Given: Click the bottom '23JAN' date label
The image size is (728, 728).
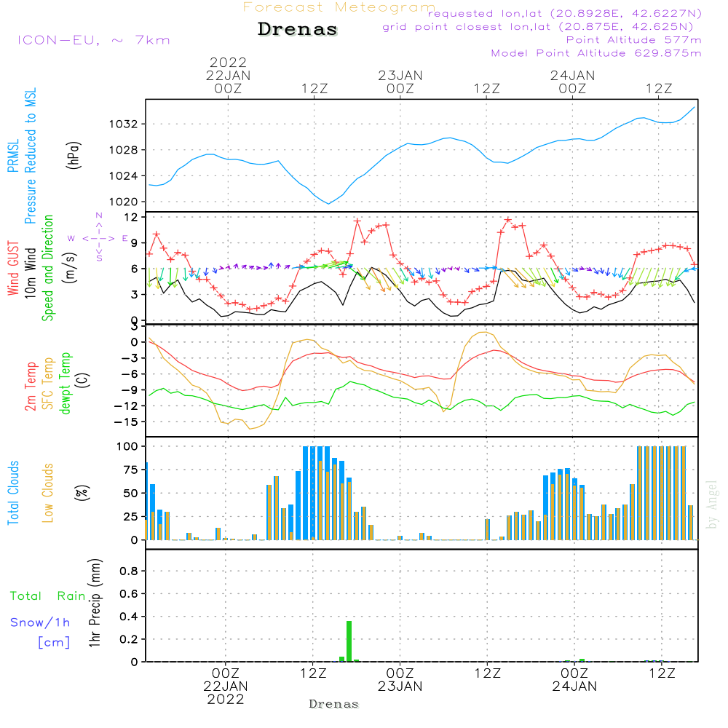Looking at the screenshot, I should (x=400, y=687).
